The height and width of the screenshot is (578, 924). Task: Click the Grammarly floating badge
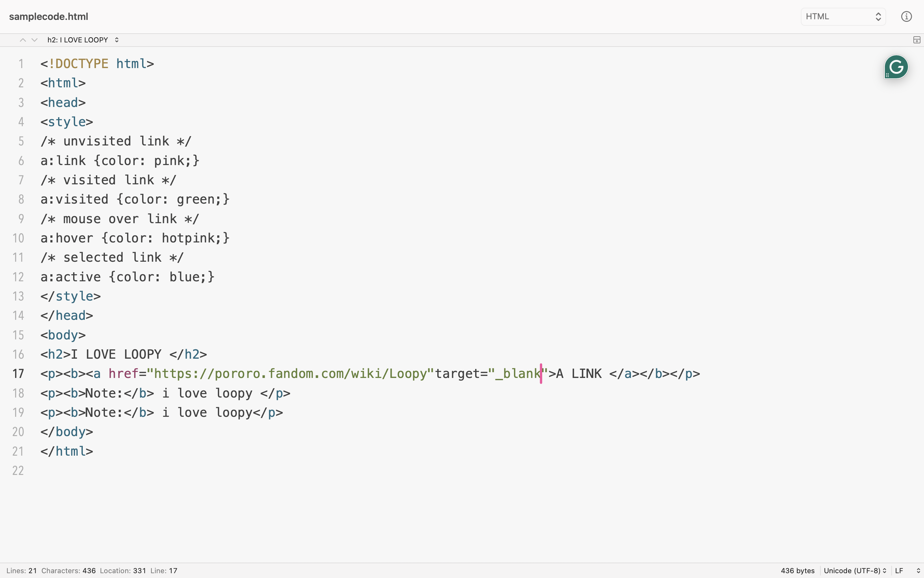click(896, 67)
